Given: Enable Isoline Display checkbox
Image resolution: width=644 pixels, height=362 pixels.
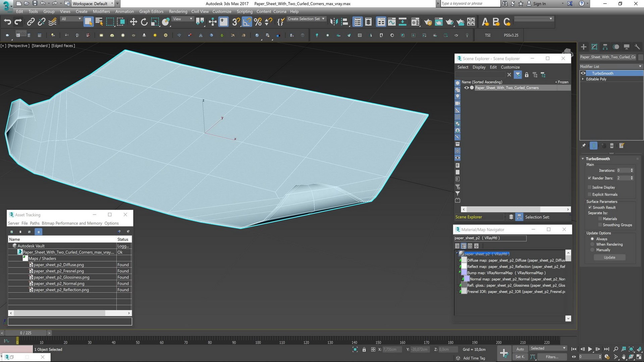Looking at the screenshot, I should [x=590, y=187].
